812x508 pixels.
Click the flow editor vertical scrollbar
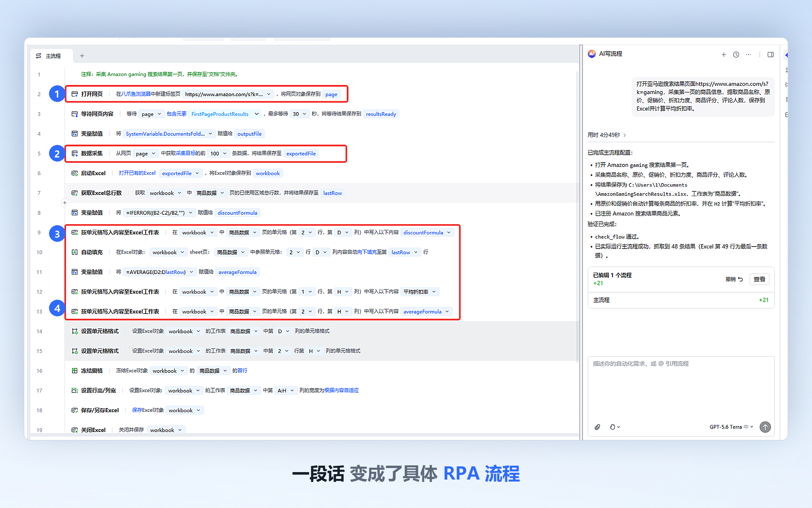(577, 217)
